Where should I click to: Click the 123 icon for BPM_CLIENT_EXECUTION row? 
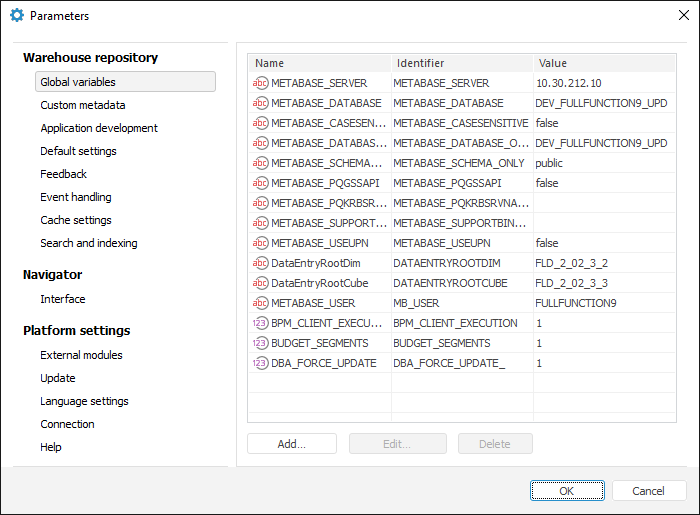tap(260, 323)
